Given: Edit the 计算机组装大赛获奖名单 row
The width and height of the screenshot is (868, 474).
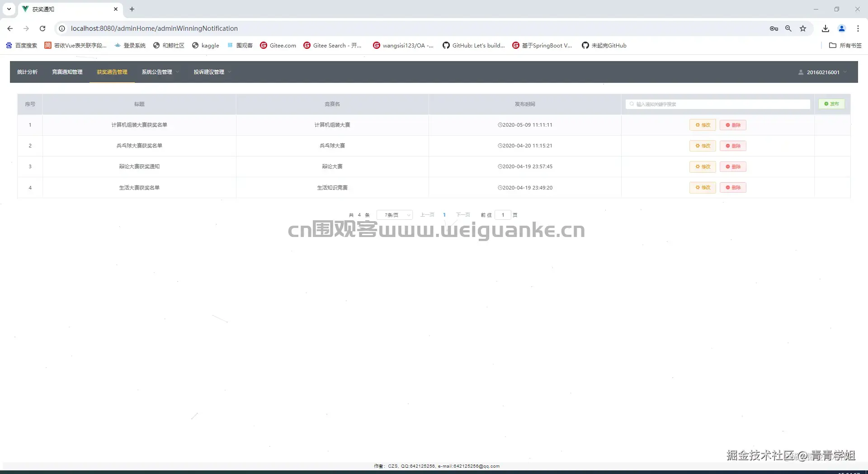Looking at the screenshot, I should pyautogui.click(x=703, y=125).
